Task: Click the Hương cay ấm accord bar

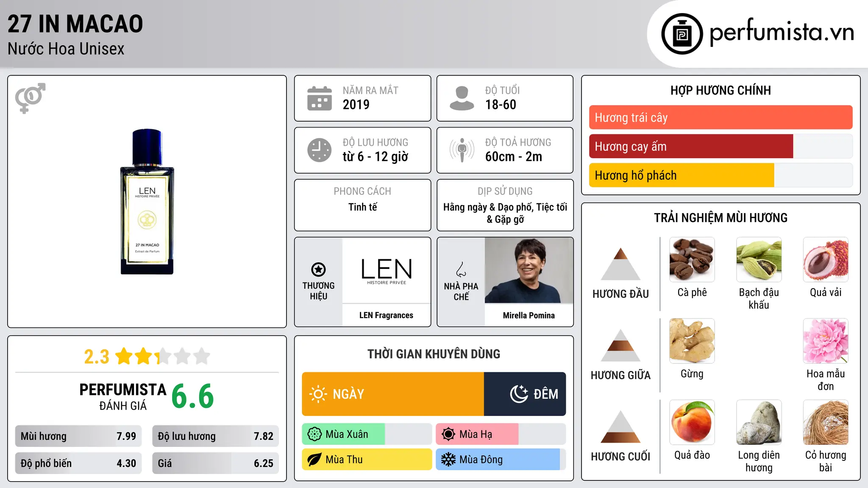Action: coord(721,146)
